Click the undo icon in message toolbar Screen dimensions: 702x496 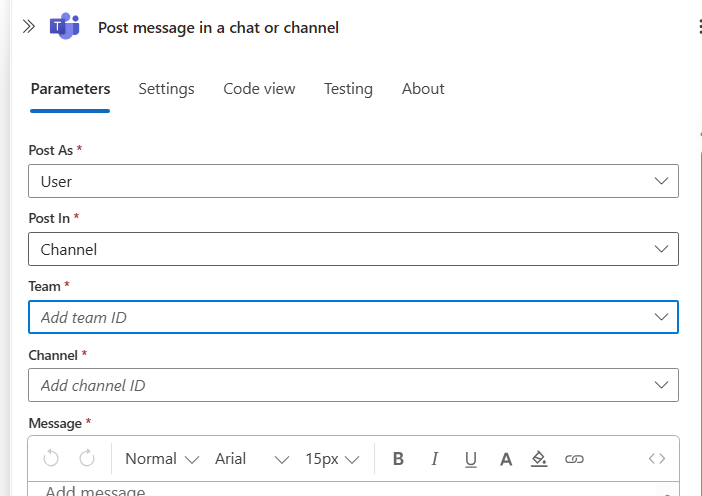[x=51, y=458]
